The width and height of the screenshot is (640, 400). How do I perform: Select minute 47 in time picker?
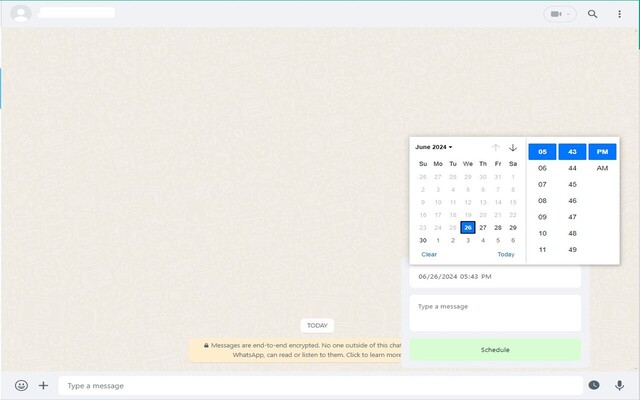[572, 217]
